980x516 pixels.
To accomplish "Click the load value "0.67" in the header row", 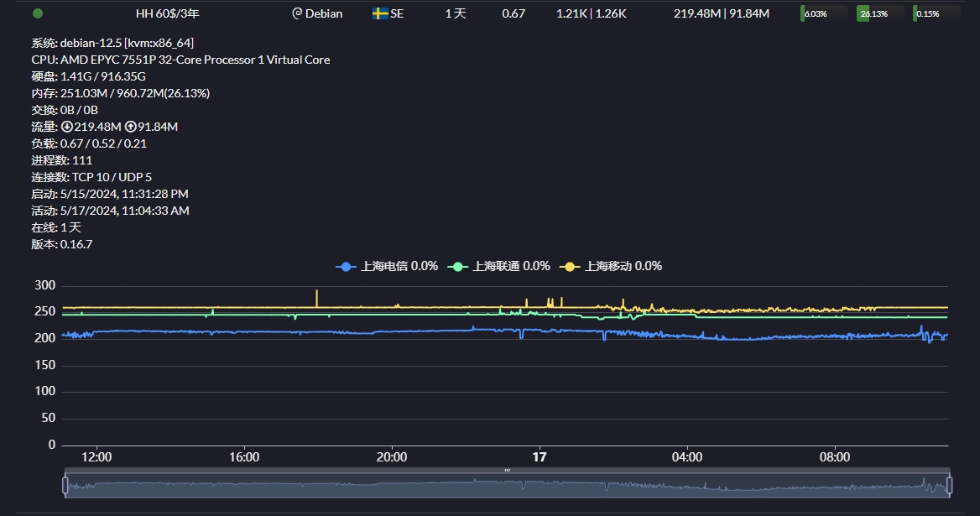I will tap(513, 13).
